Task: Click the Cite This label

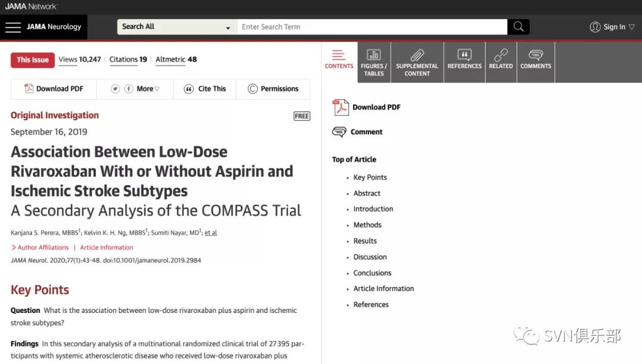Action: [x=212, y=88]
